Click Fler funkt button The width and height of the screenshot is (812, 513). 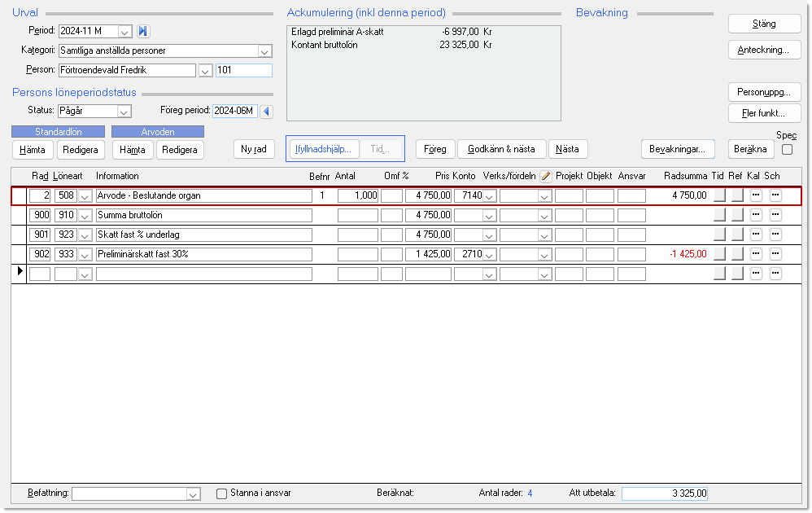[764, 113]
